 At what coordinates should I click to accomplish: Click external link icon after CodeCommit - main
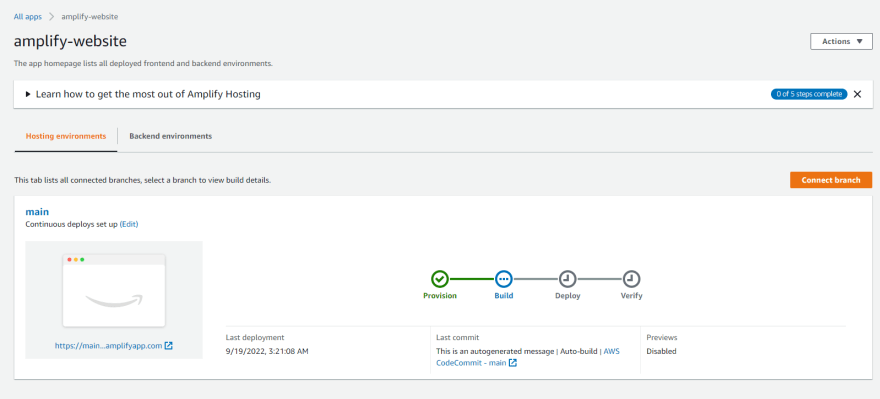coord(512,363)
